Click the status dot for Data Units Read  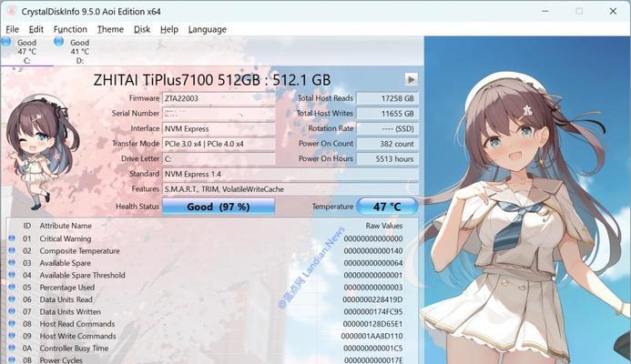(x=12, y=298)
